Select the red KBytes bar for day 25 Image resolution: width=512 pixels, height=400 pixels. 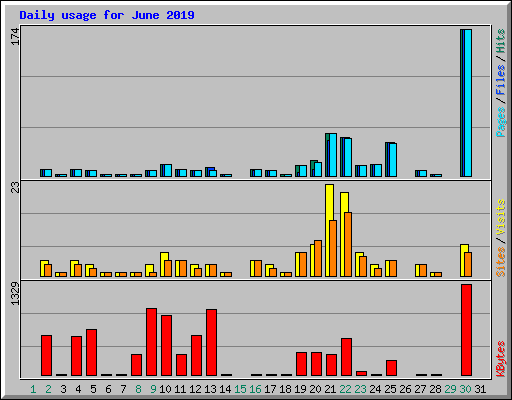(391, 368)
